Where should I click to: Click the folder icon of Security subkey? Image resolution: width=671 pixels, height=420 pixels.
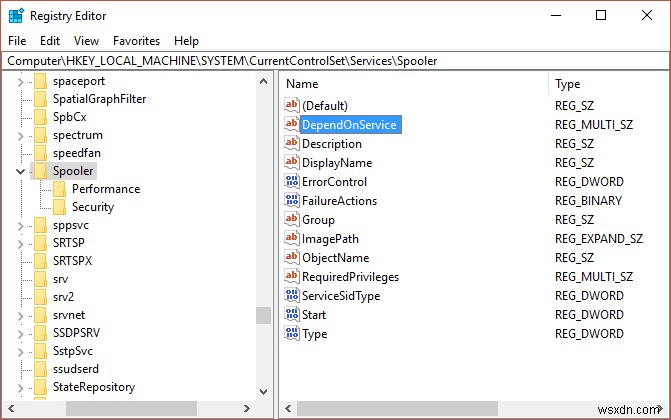pyautogui.click(x=59, y=207)
